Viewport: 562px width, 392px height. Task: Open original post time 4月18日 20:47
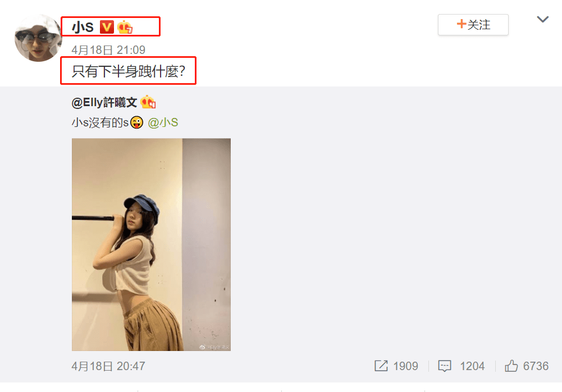pyautogui.click(x=108, y=366)
